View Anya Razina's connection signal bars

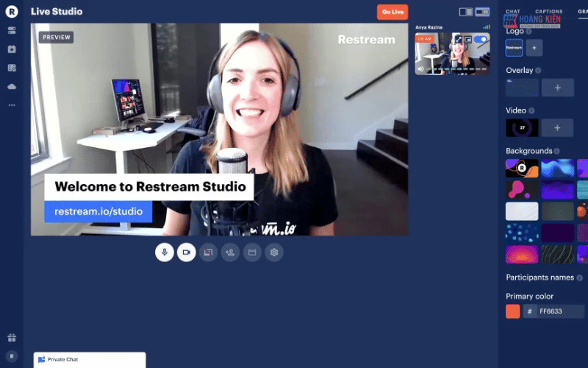pyautogui.click(x=487, y=27)
